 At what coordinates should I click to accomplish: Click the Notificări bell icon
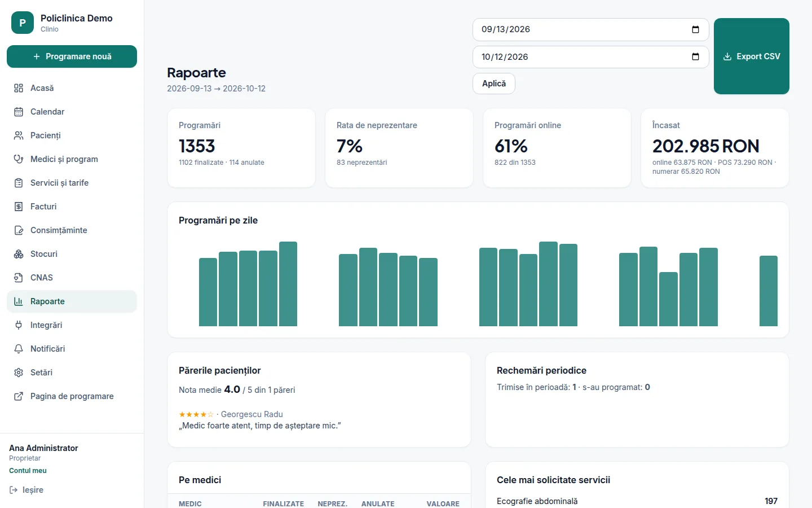19,349
